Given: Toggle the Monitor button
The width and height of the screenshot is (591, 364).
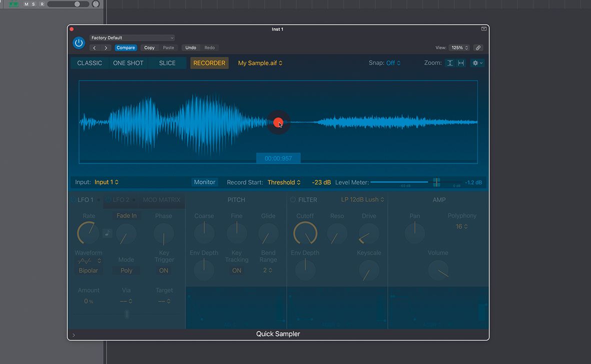Looking at the screenshot, I should pyautogui.click(x=205, y=182).
